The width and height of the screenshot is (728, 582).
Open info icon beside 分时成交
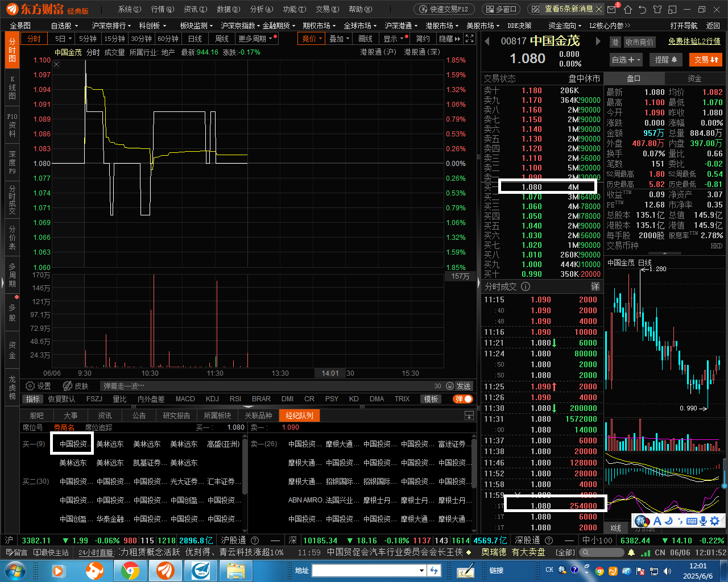[x=526, y=286]
